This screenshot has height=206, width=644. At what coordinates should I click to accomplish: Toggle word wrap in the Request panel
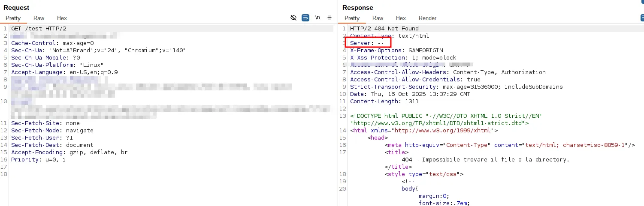305,18
